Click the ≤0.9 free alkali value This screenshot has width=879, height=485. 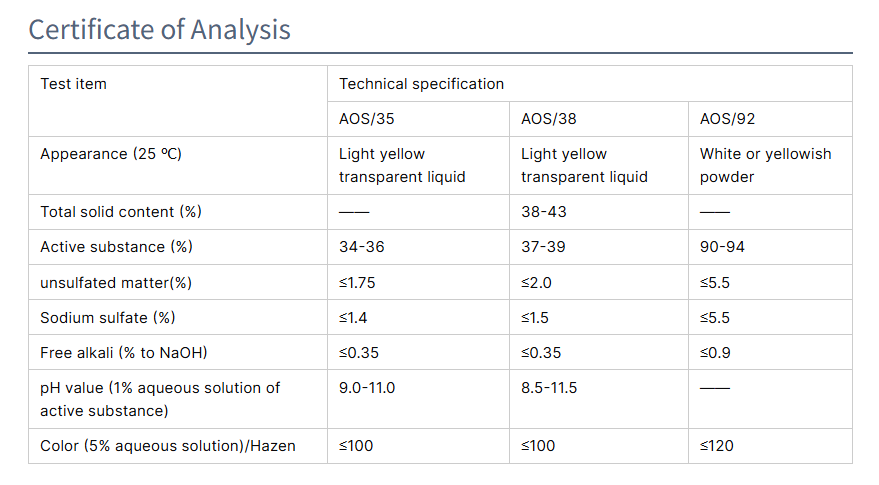pos(714,352)
